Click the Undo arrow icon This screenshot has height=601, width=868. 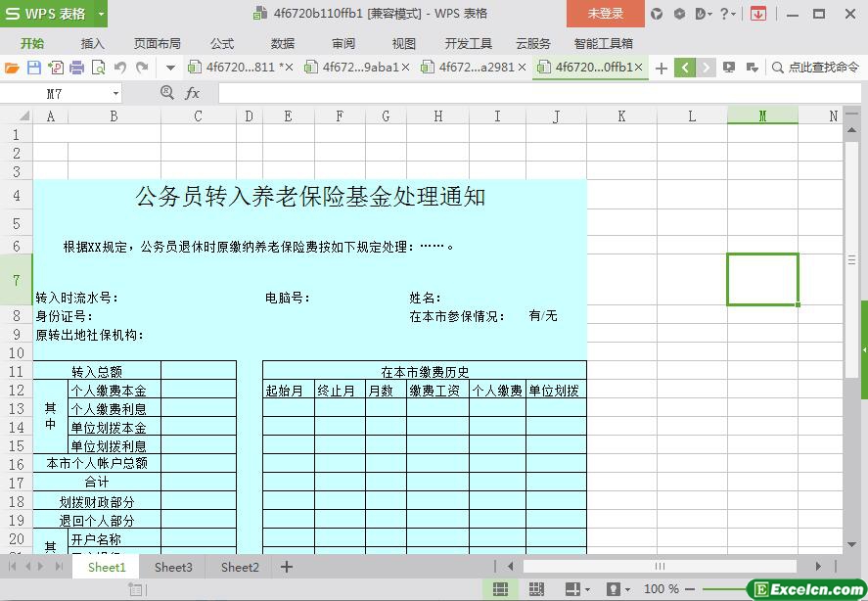pyautogui.click(x=120, y=68)
